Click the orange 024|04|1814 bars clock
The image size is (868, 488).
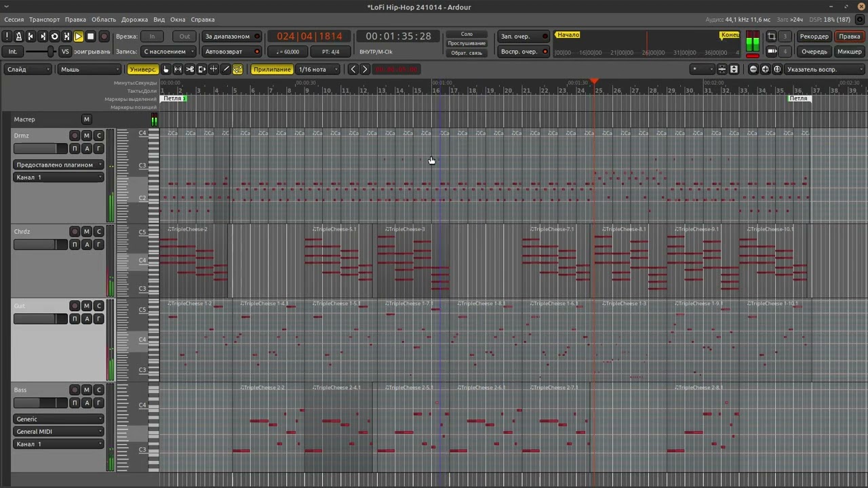(x=310, y=37)
